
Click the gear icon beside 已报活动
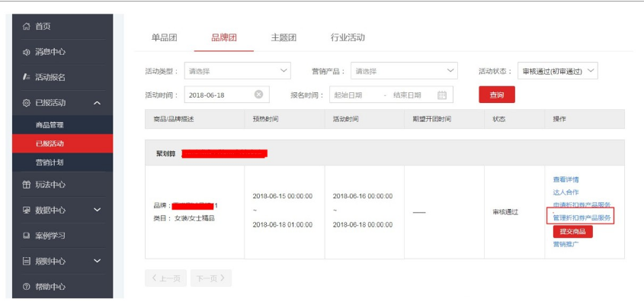[26, 103]
